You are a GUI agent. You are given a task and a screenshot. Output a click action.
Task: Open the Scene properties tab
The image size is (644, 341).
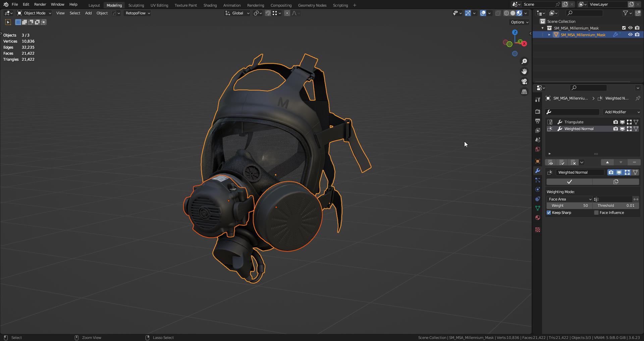[538, 140]
